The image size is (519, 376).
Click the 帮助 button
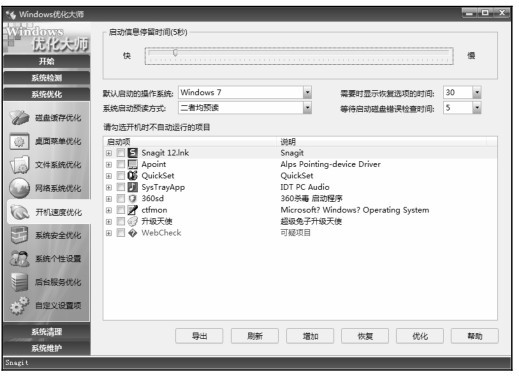(475, 336)
